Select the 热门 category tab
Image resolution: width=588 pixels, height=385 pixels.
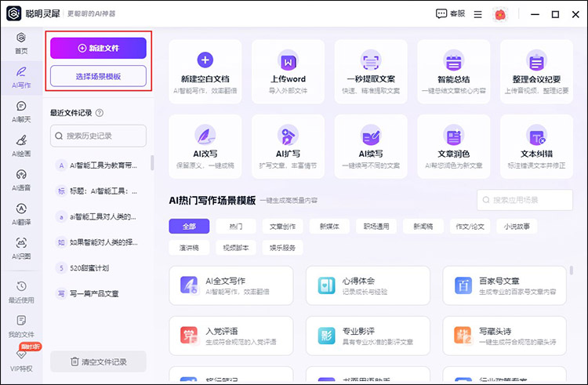236,226
